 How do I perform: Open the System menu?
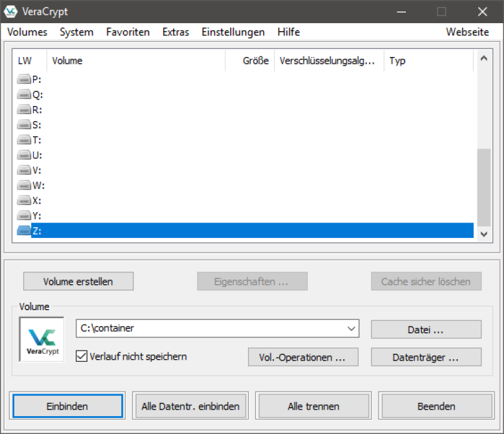click(76, 32)
